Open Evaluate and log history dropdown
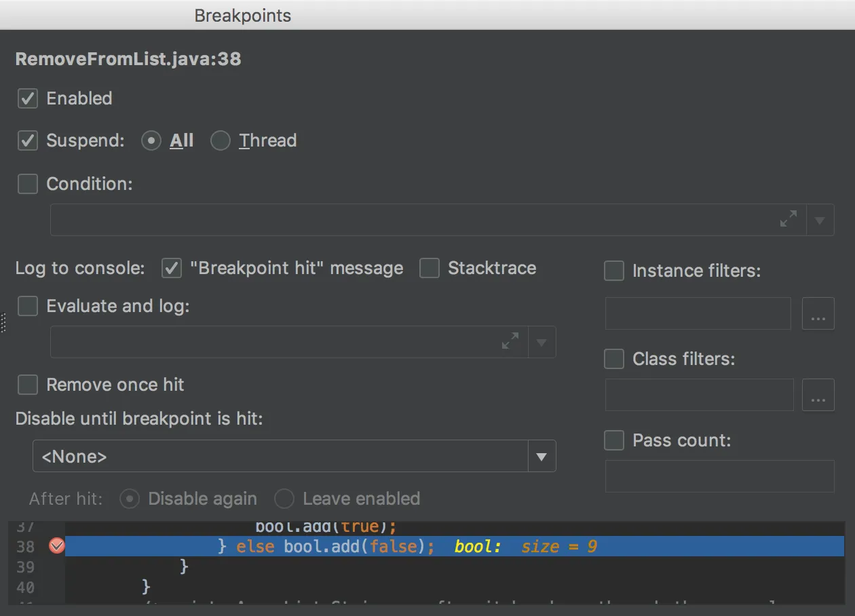855x616 pixels. pyautogui.click(x=541, y=343)
